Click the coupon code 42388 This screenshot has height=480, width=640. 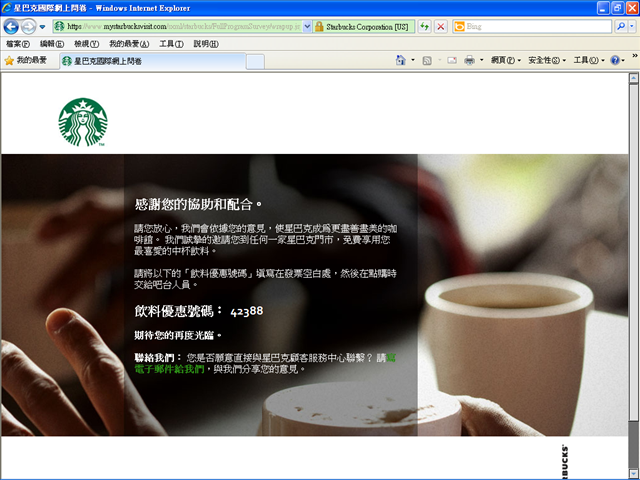click(247, 311)
